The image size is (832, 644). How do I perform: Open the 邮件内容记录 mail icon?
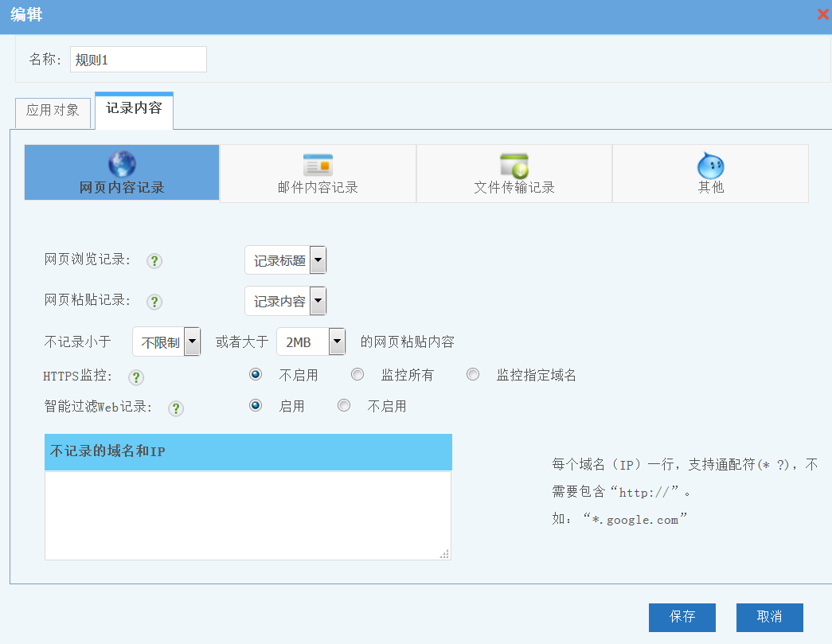tap(318, 165)
